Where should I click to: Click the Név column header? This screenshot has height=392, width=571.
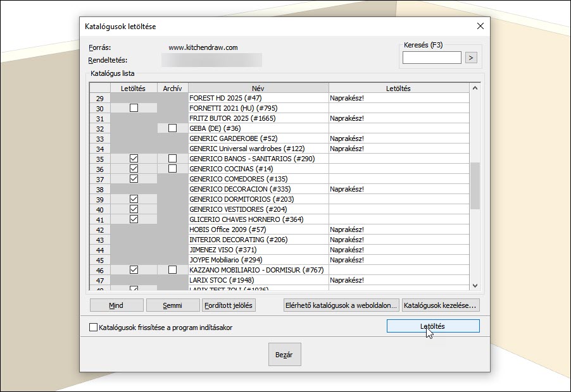click(x=258, y=89)
